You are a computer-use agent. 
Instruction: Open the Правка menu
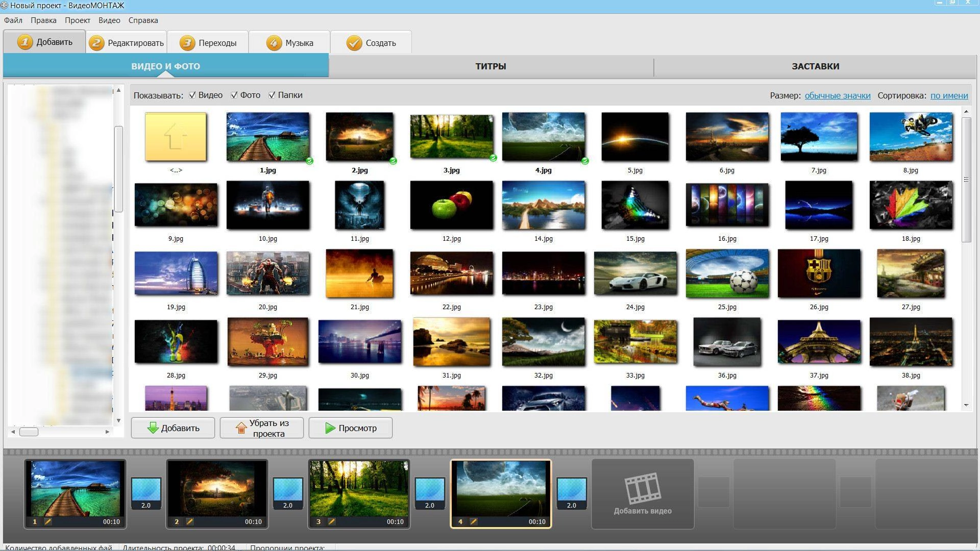[x=43, y=20]
